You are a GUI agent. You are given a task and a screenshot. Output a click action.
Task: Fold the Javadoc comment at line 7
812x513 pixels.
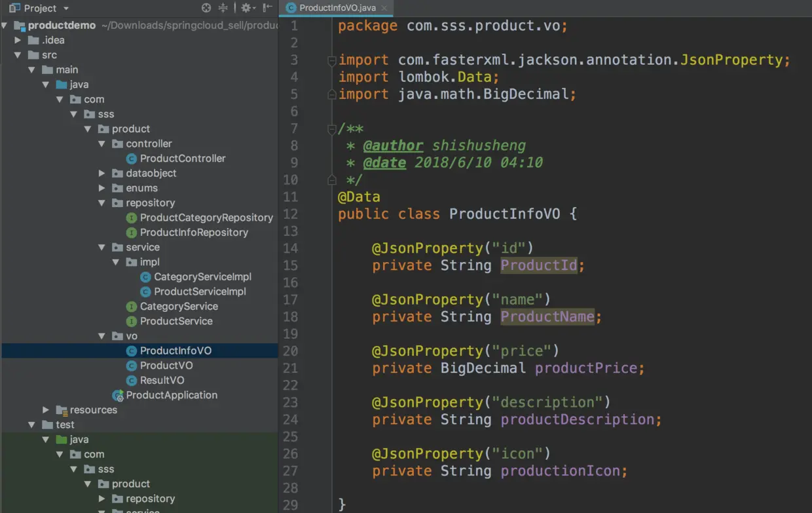[x=332, y=129]
